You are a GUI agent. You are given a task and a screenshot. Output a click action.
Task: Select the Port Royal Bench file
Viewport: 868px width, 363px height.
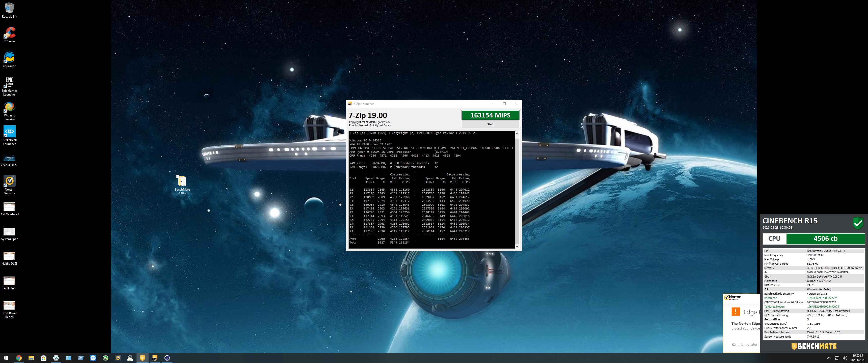9,310
